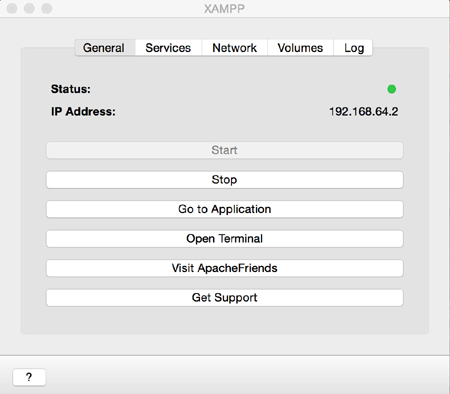The height and width of the screenshot is (394, 450).
Task: Click the greyed-out Start button
Action: (225, 150)
